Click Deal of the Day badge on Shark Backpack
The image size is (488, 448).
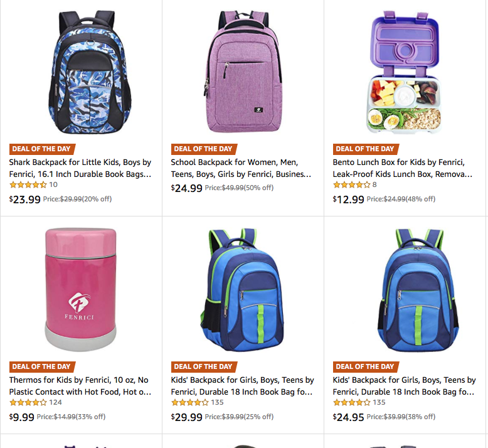tap(42, 149)
